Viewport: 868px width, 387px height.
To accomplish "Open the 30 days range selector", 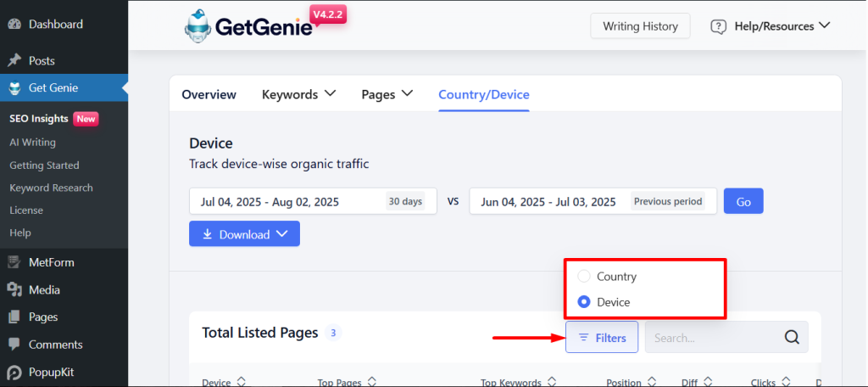I will click(405, 201).
